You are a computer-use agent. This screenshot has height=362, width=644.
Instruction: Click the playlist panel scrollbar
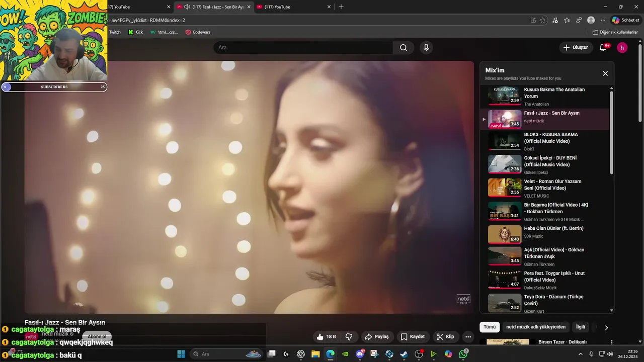612,133
